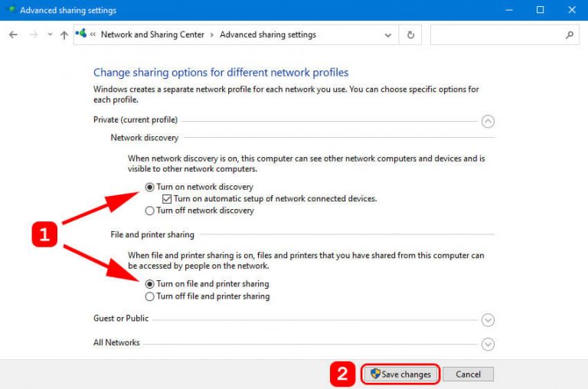Click the Forward navigation arrow
This screenshot has width=588, height=389.
[x=31, y=35]
